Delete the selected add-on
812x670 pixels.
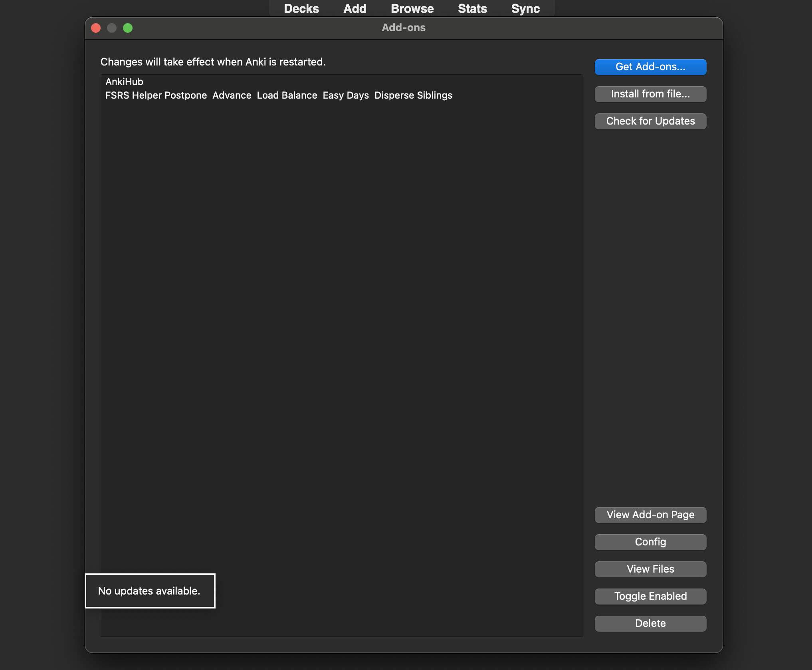coord(650,623)
